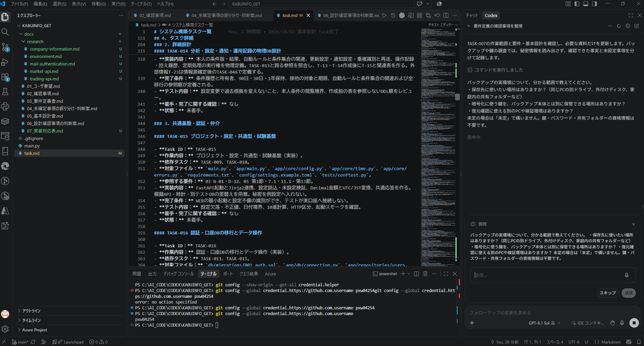Toggle the hand approval mode icon in composer

(x=613, y=323)
